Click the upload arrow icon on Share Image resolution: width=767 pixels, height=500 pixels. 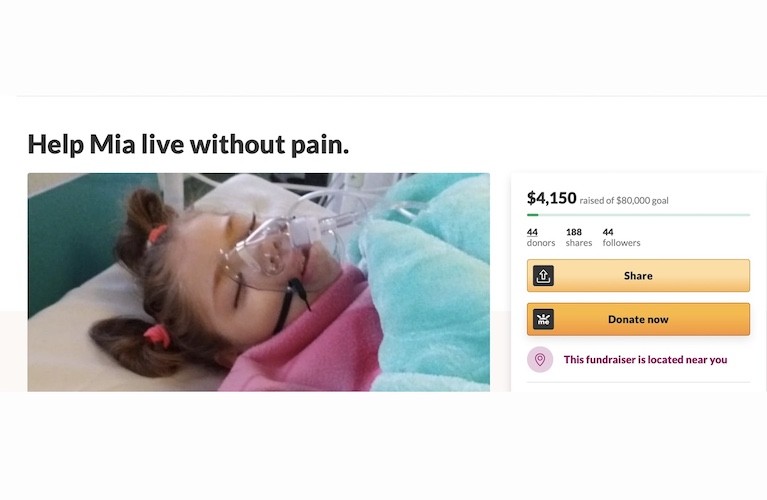(543, 276)
